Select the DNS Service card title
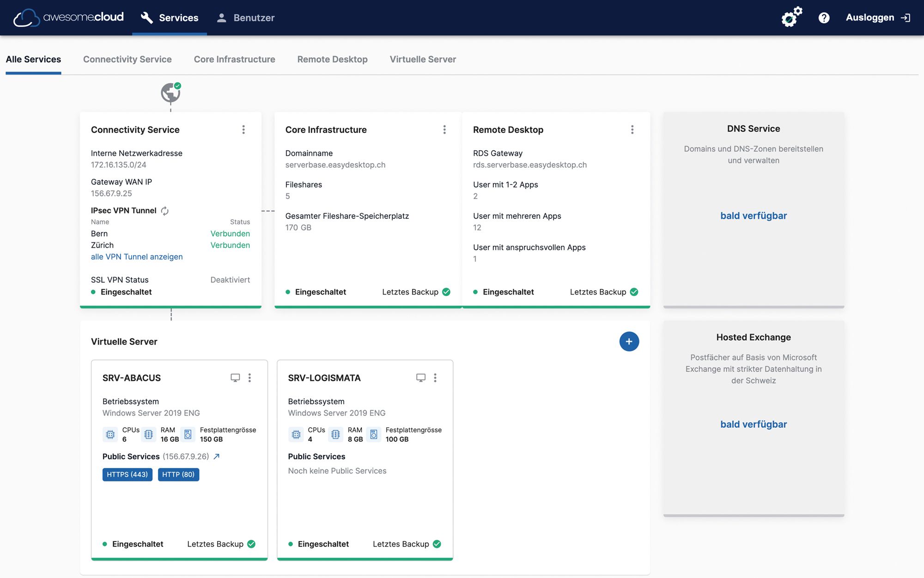Viewport: 924px width, 578px height. pos(754,129)
